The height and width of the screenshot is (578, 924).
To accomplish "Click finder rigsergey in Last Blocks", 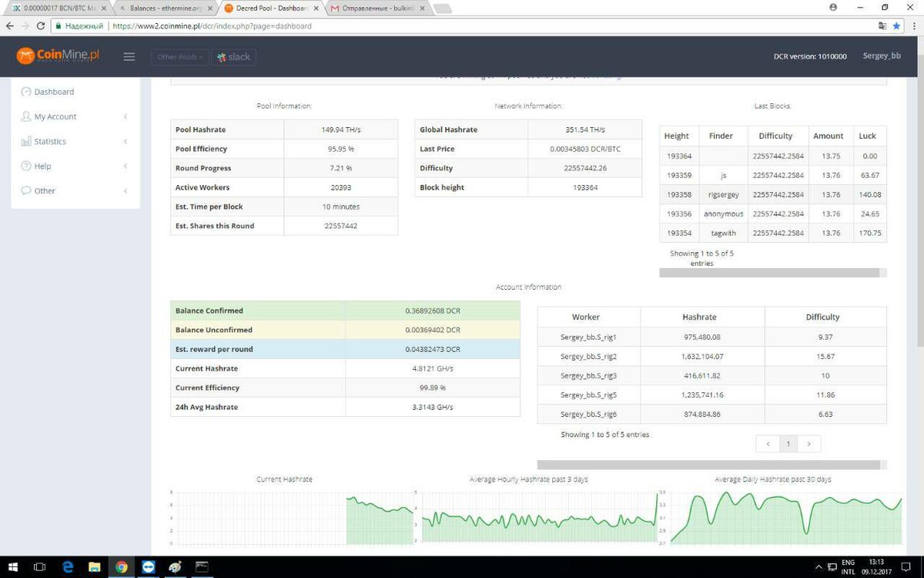I will point(722,194).
